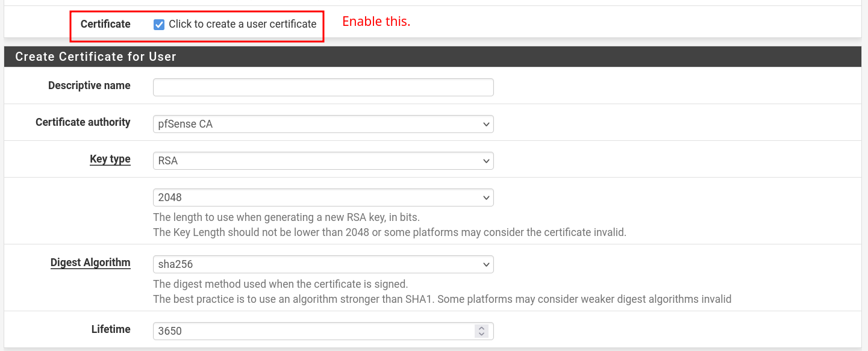Focus the Descriptive name text field

(323, 87)
